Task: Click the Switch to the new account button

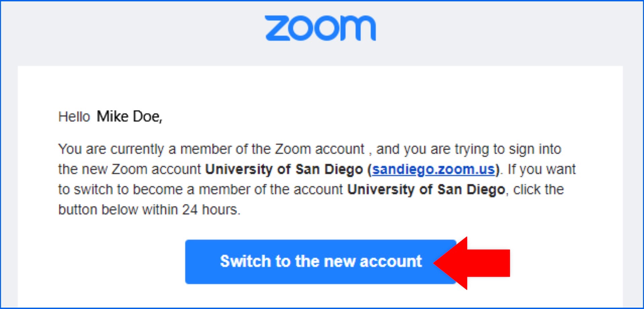Action: pyautogui.click(x=320, y=262)
